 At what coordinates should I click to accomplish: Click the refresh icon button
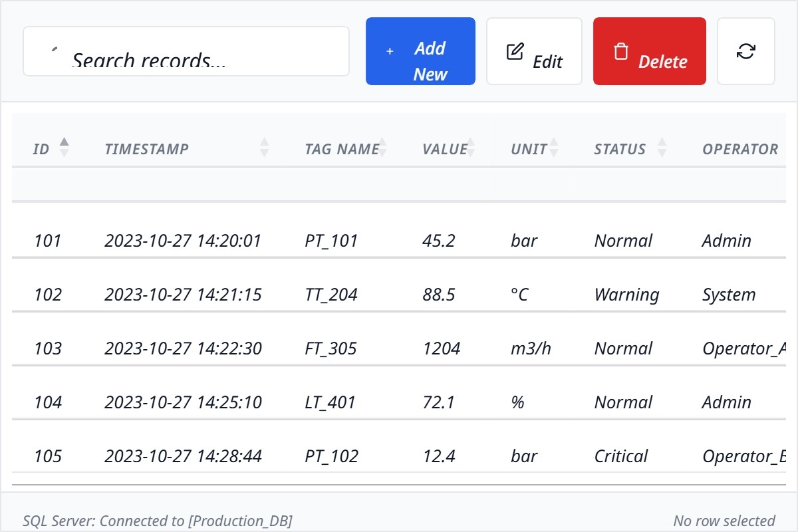(746, 51)
